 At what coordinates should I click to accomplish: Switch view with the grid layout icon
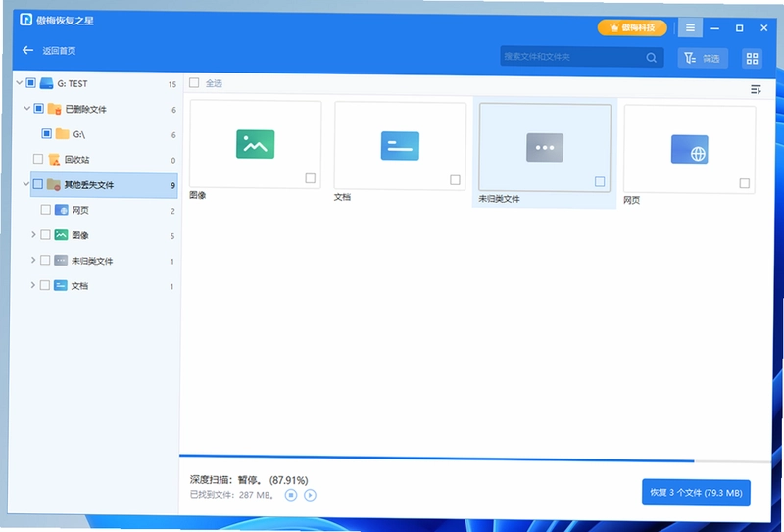pyautogui.click(x=752, y=59)
